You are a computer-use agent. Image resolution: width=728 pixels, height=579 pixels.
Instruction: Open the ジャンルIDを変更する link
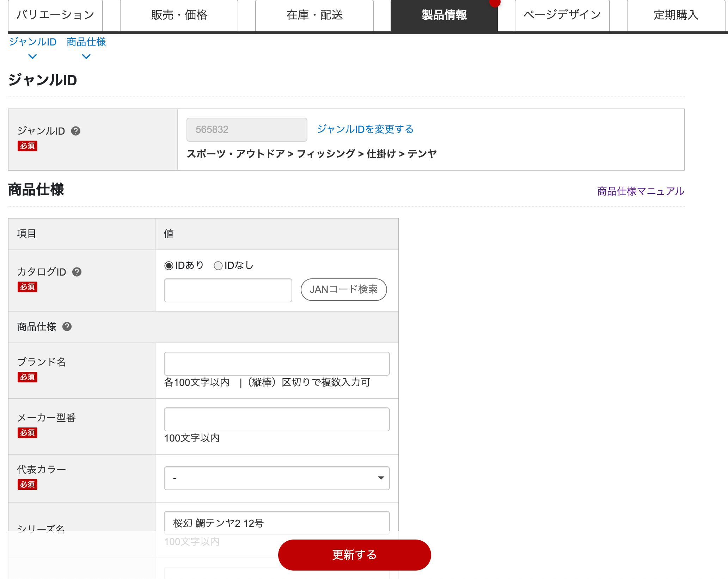pos(366,129)
